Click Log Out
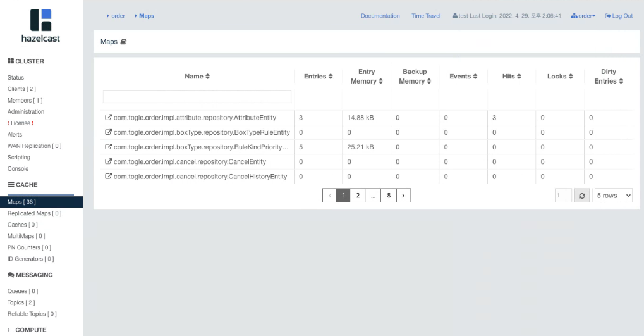The image size is (644, 336). [x=619, y=16]
